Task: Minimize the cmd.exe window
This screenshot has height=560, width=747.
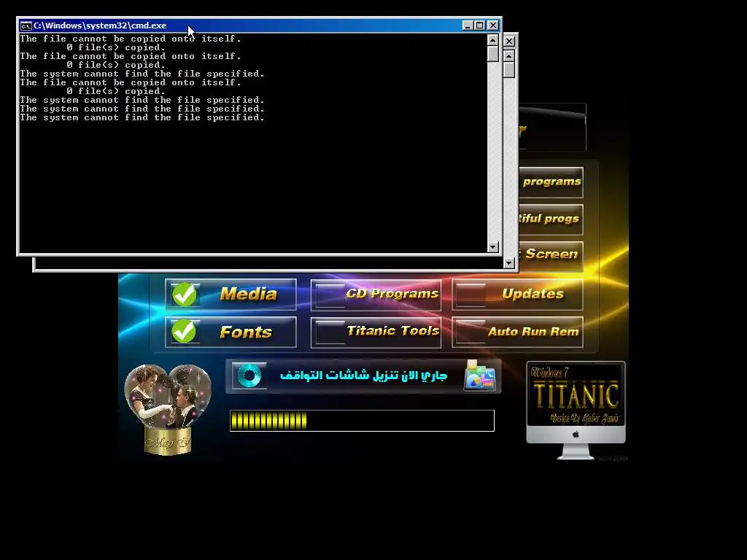Action: point(468,26)
